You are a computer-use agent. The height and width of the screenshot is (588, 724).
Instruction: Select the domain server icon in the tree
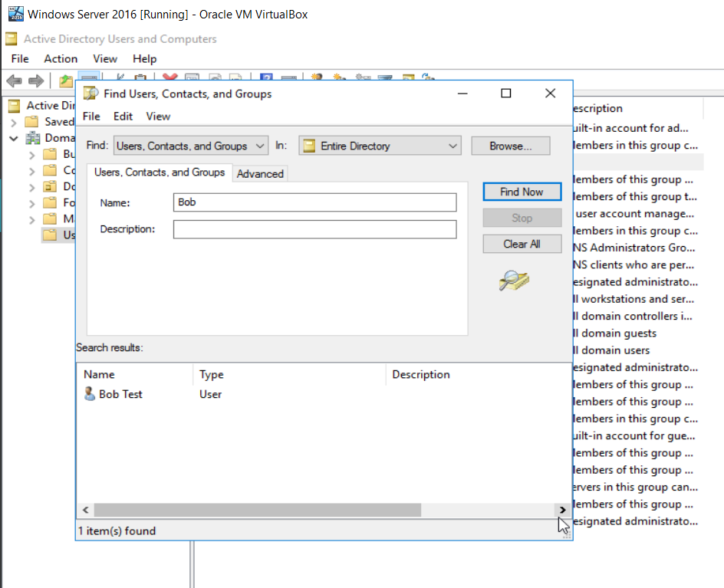[33, 138]
